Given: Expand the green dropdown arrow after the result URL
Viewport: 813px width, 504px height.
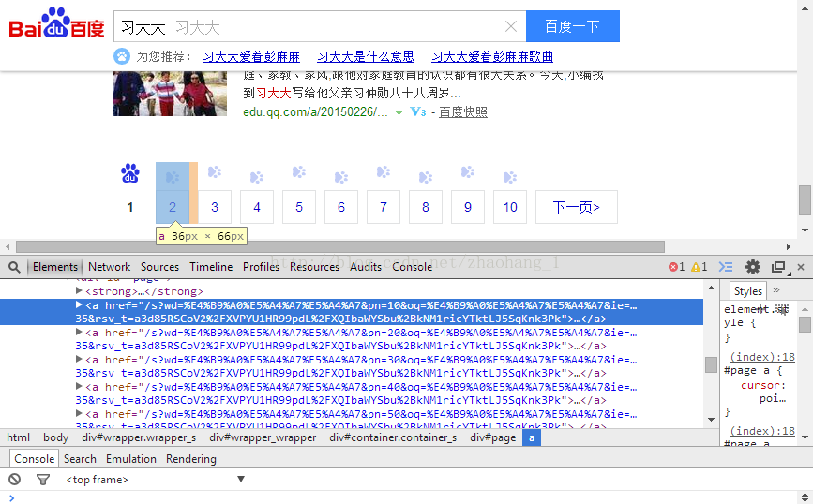Looking at the screenshot, I should (x=399, y=113).
